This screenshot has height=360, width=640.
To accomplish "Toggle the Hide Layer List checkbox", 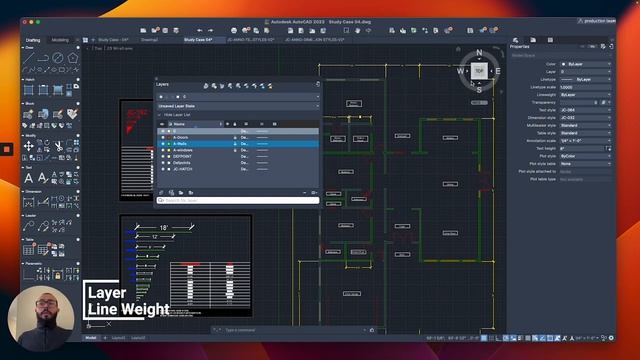I will point(160,115).
